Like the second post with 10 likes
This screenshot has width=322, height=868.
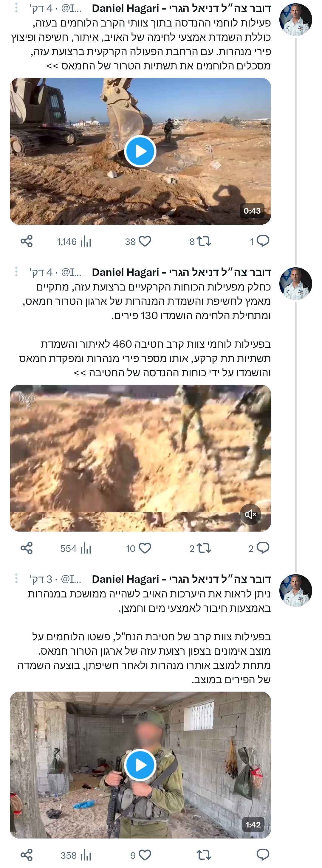(139, 549)
